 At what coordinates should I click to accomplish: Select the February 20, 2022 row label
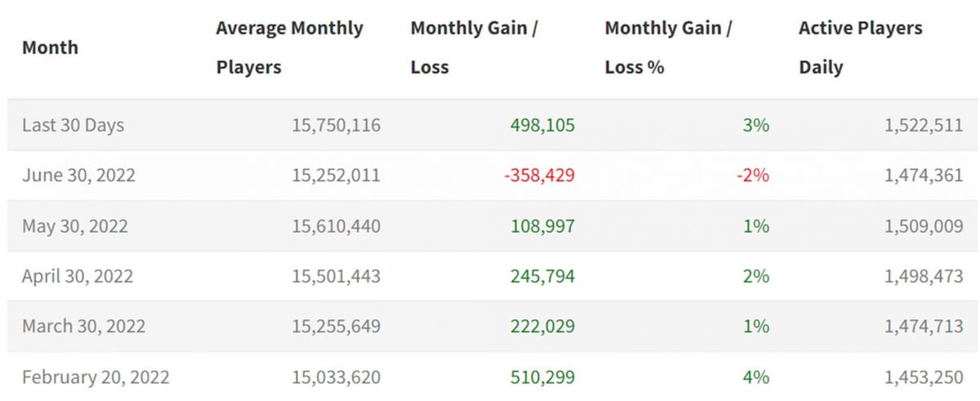(x=96, y=377)
